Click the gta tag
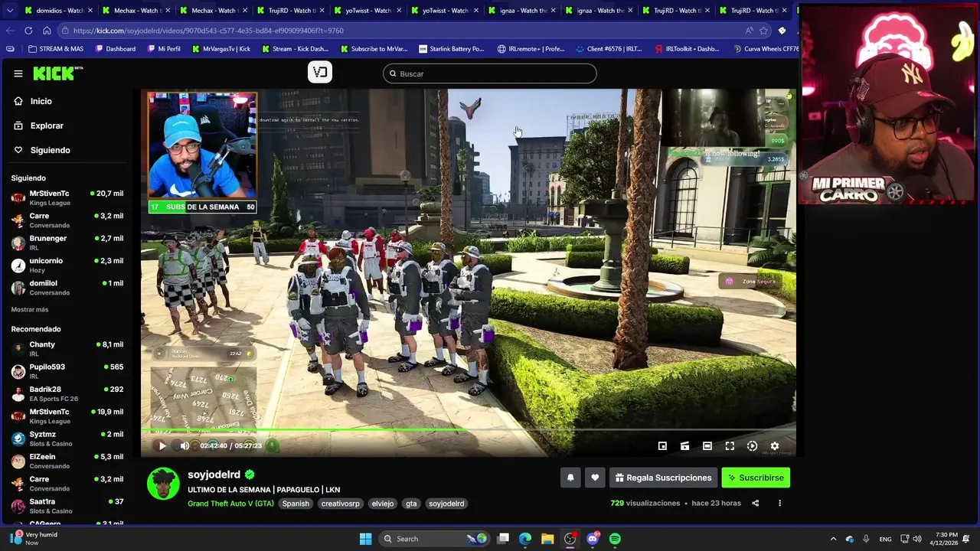980x551 pixels. click(411, 504)
